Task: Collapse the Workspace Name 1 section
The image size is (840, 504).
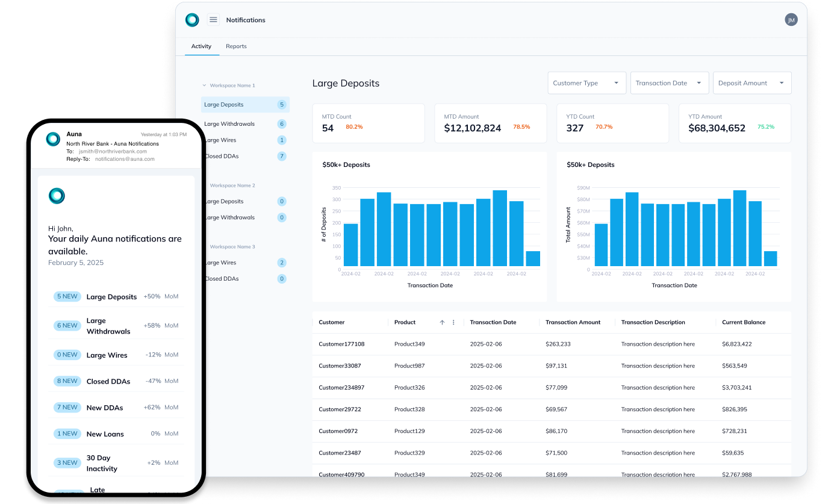Action: pyautogui.click(x=205, y=86)
